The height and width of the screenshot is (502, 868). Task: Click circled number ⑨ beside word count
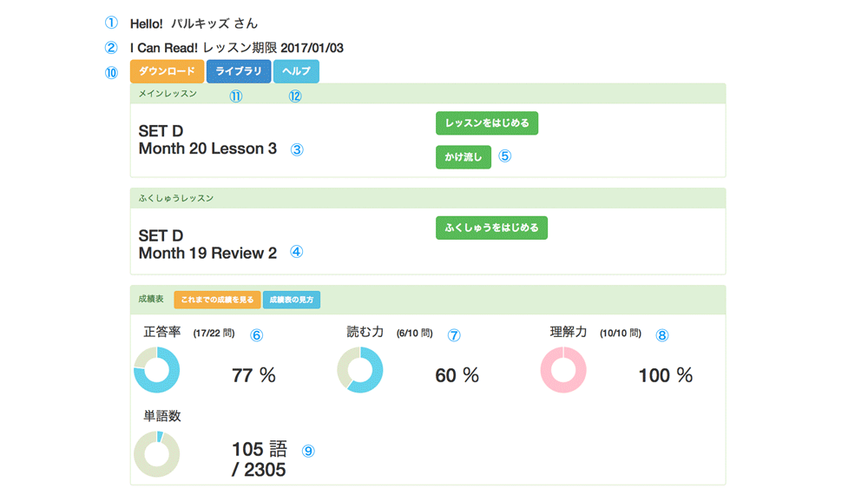308,451
